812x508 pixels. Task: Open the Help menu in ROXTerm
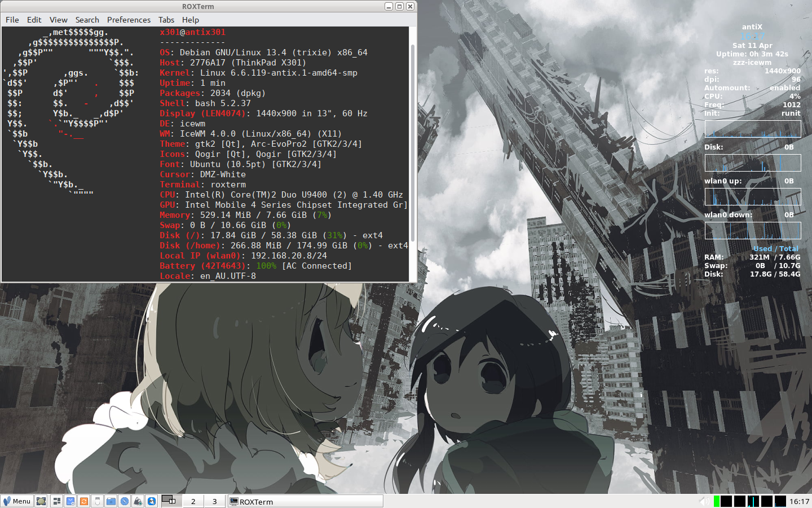pos(191,20)
